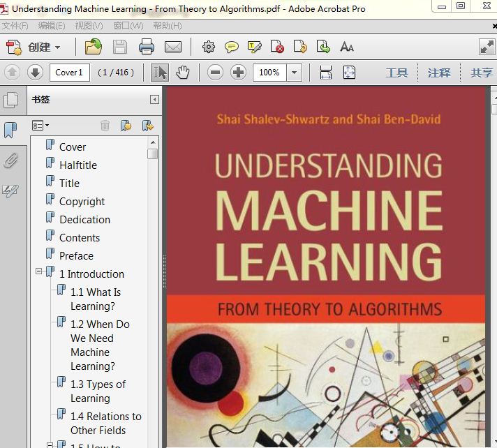497x448 pixels.
Task: Select the Cover bookmark
Action: tap(73, 147)
